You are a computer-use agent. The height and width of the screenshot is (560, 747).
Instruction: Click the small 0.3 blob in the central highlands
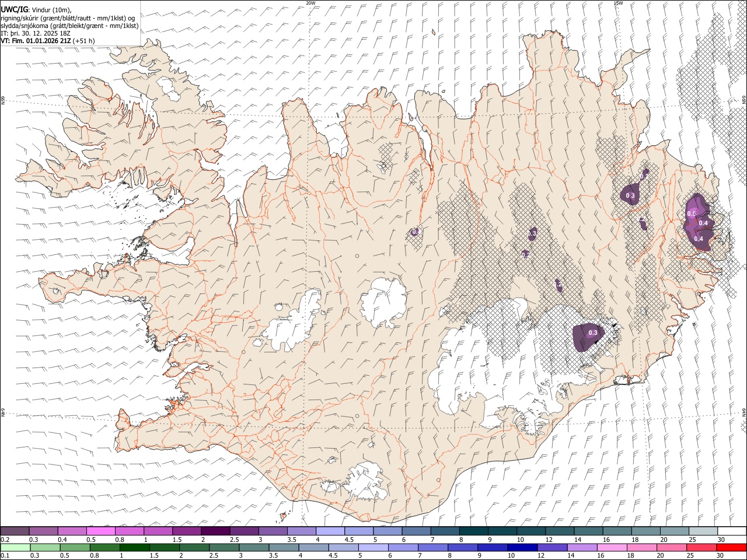tap(532, 233)
